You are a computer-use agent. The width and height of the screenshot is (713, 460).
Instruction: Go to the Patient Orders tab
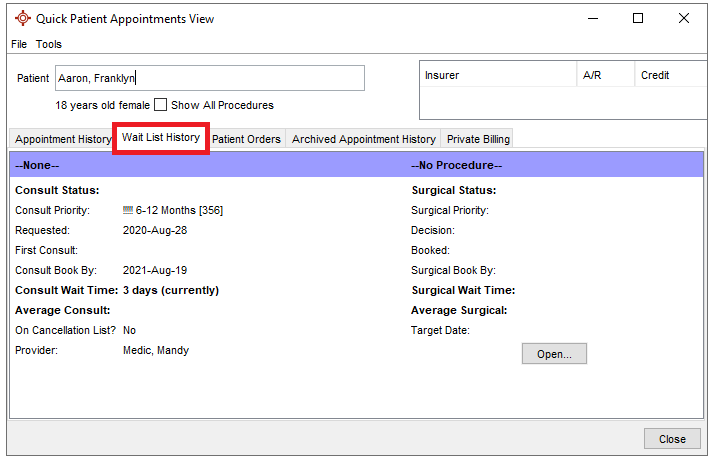pos(246,139)
